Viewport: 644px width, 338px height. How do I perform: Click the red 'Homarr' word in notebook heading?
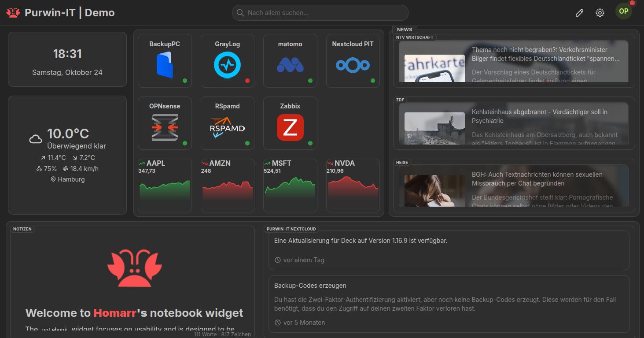[x=115, y=313]
